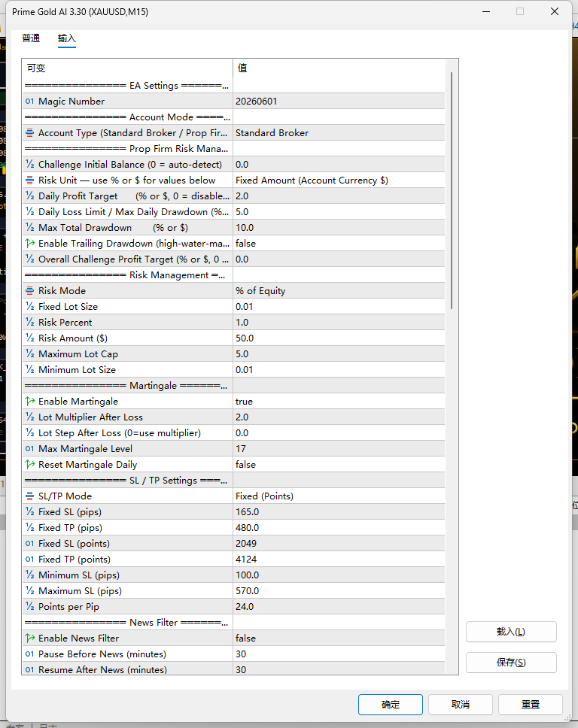This screenshot has height=728, width=578.
Task: Click the enum icon beside Risk Unit
Action: click(x=30, y=180)
